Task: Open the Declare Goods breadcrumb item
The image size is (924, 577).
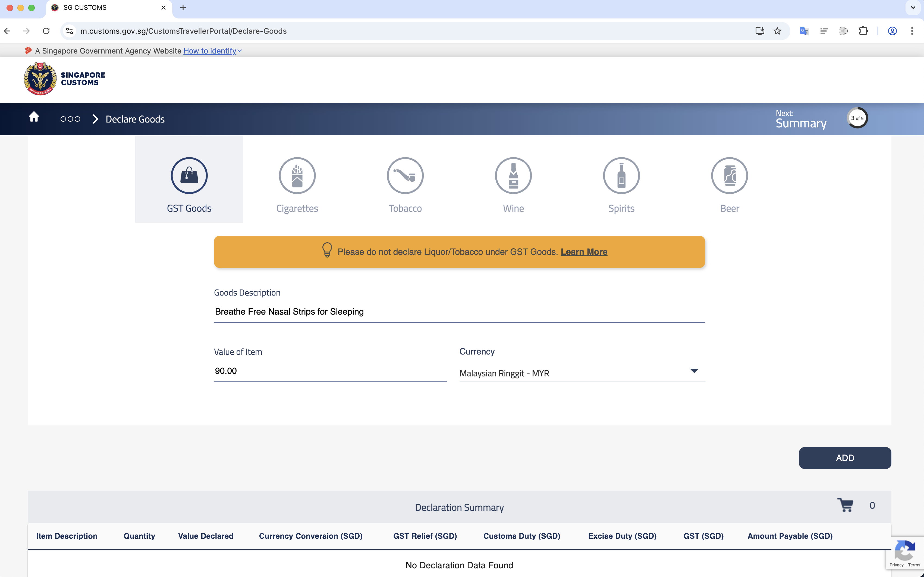Action: click(x=135, y=119)
